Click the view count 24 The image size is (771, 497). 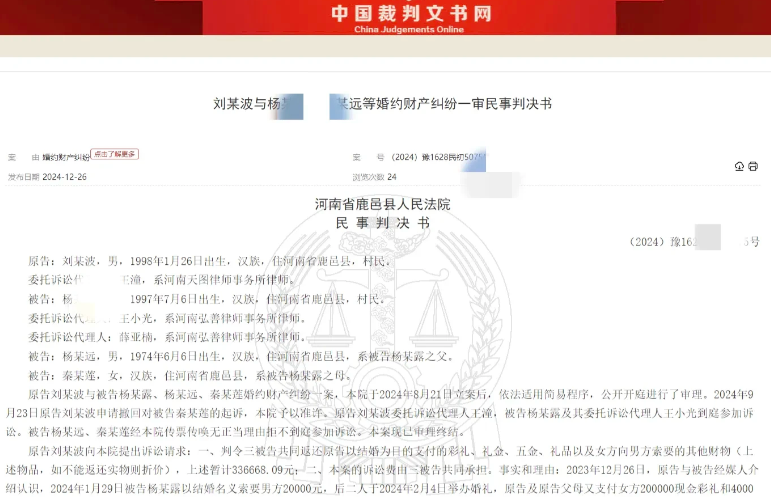point(392,177)
